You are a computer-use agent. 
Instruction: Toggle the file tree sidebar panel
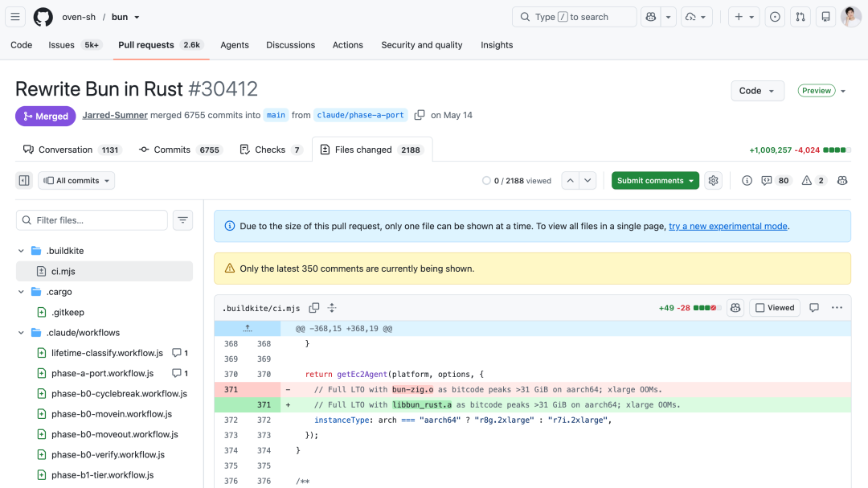[24, 181]
